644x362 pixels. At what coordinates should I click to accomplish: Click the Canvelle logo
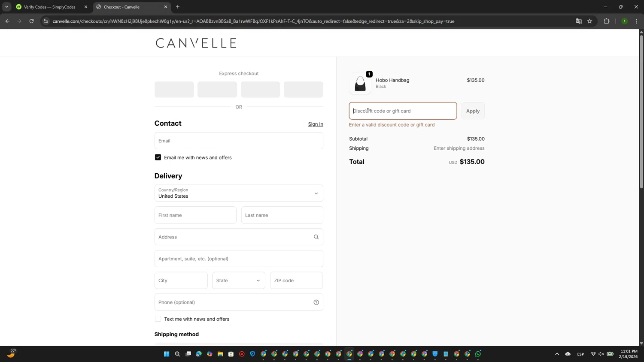(196, 43)
